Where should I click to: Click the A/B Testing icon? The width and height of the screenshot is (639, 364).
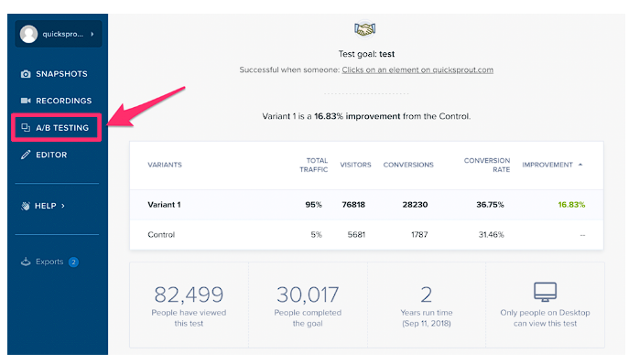(26, 128)
